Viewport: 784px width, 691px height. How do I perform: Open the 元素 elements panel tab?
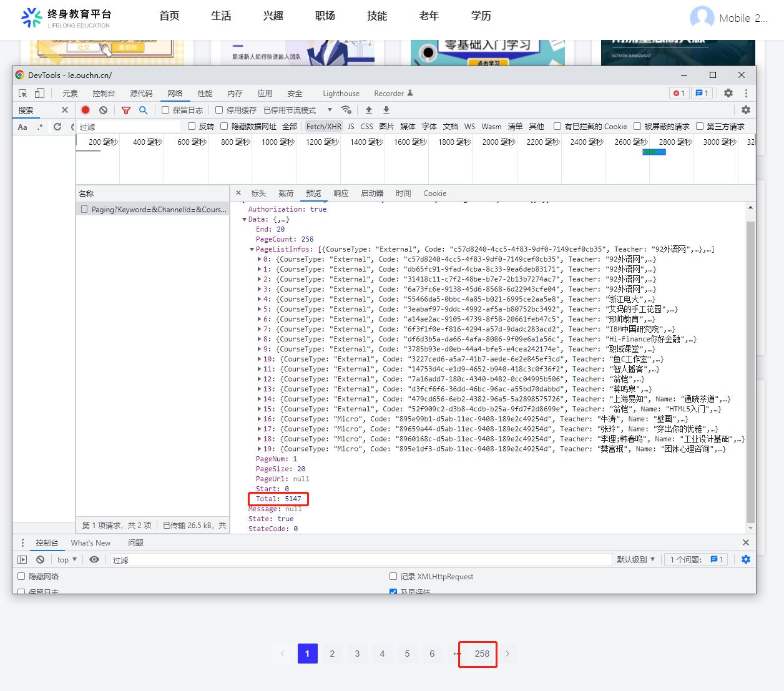click(70, 93)
